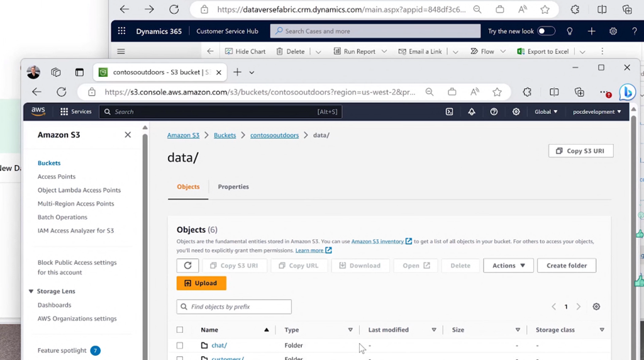Open the Dynamics 365 app launcher grid
This screenshot has width=644, height=360.
tap(121, 31)
